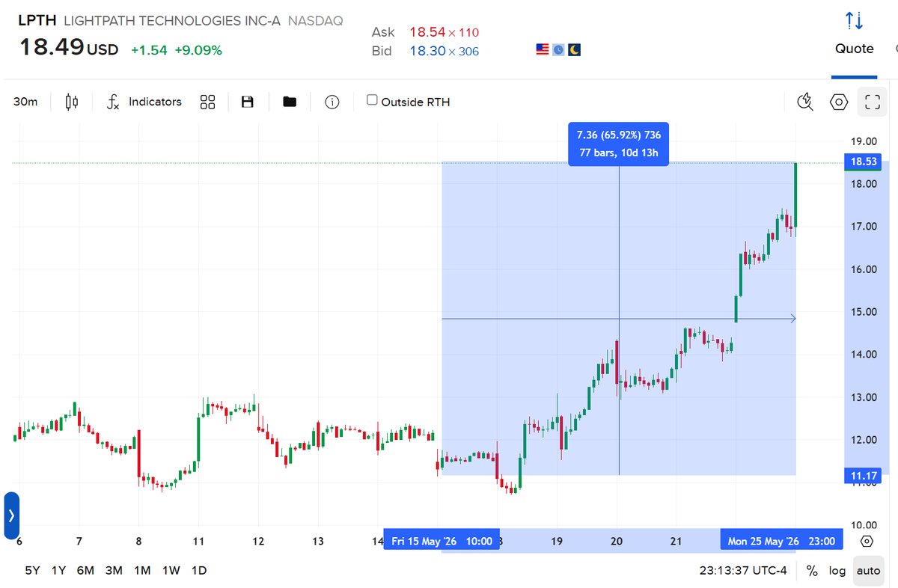The image size is (898, 588).
Task: Open the Indicators menu
Action: tap(155, 102)
